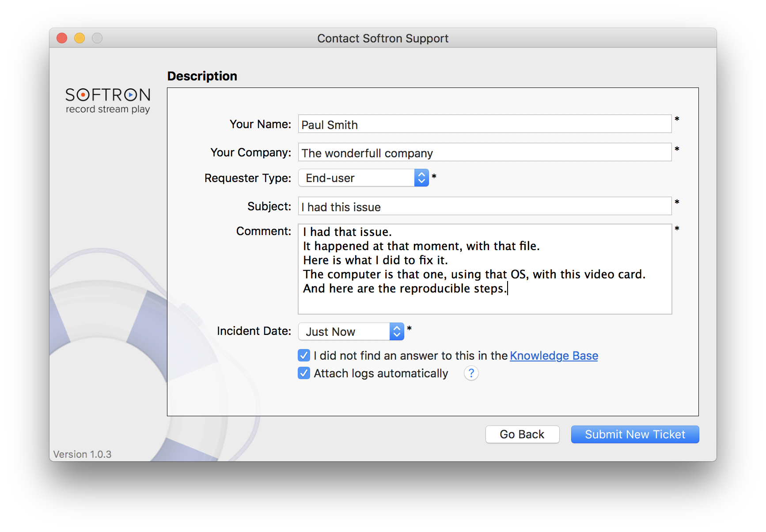Minimize the support window
This screenshot has width=766, height=532.
(x=80, y=38)
